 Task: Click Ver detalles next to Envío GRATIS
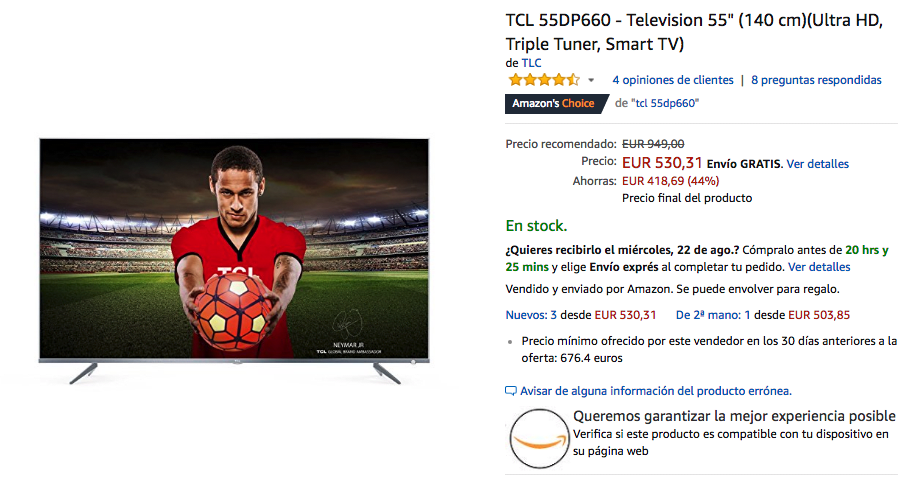pyautogui.click(x=817, y=164)
